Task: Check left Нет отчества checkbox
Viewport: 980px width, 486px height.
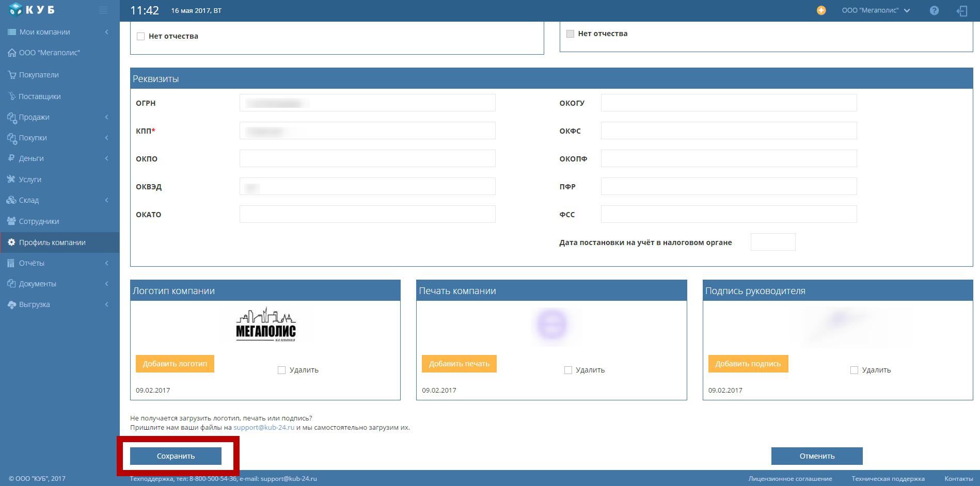Action: [x=140, y=36]
